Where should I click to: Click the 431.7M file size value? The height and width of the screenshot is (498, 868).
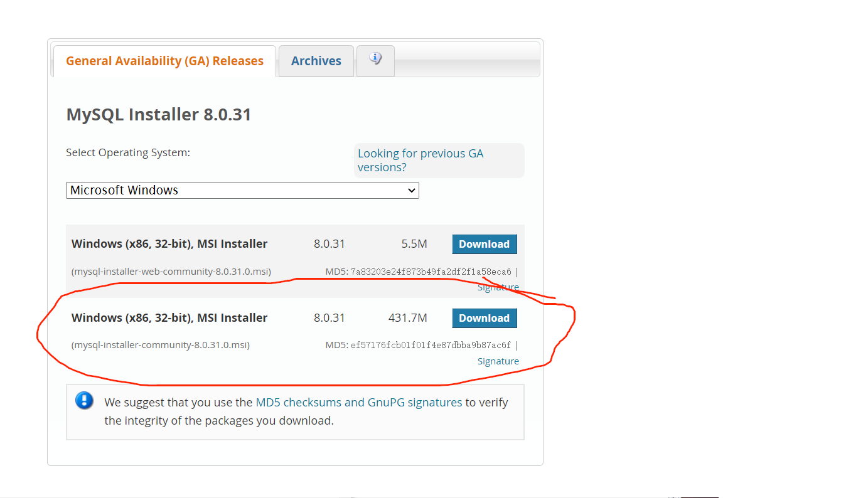408,318
